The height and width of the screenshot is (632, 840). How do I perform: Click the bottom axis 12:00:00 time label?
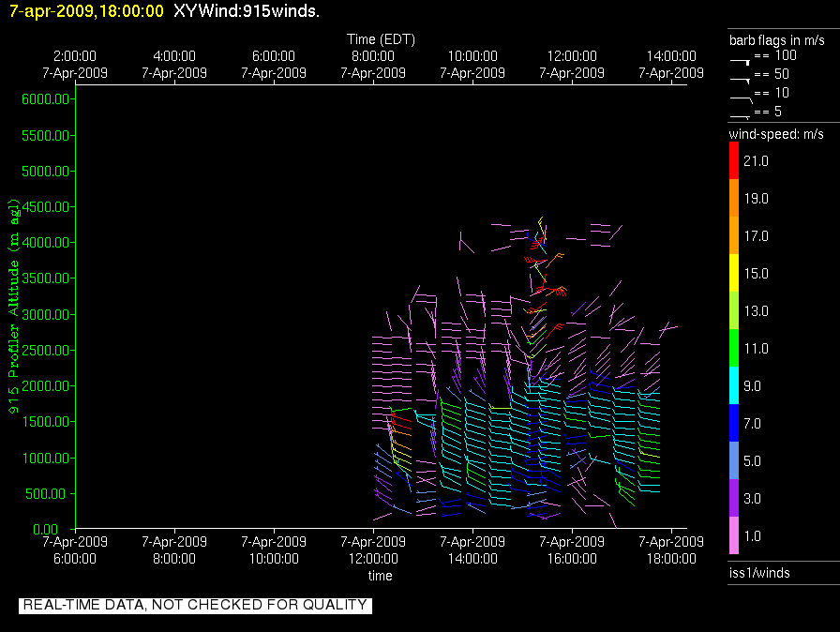[x=373, y=559]
